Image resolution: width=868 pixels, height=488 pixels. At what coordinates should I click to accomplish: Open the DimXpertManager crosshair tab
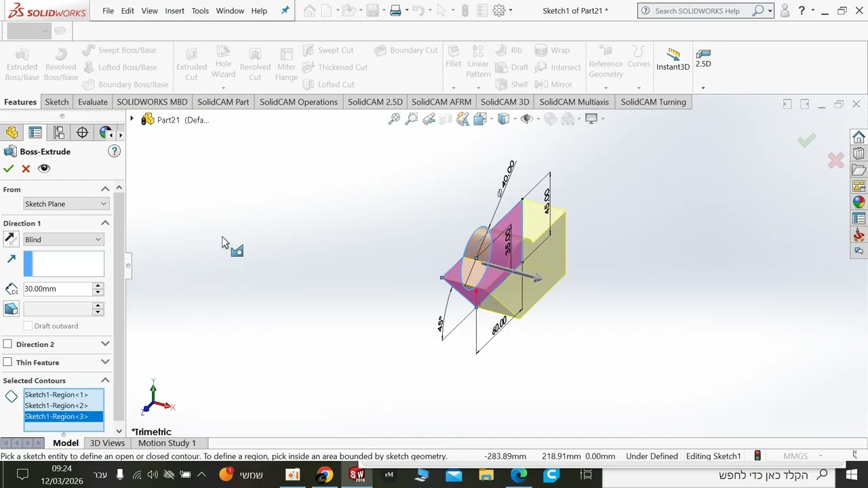tap(82, 133)
